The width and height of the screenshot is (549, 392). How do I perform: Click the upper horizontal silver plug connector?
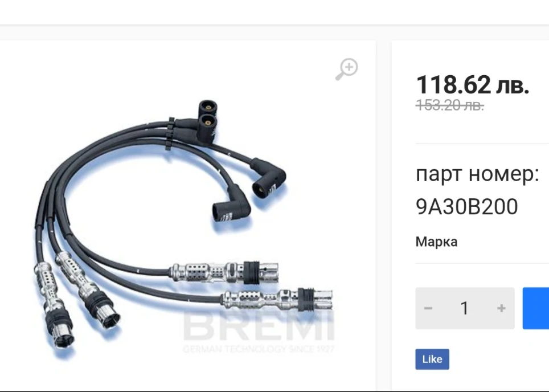click(x=224, y=271)
